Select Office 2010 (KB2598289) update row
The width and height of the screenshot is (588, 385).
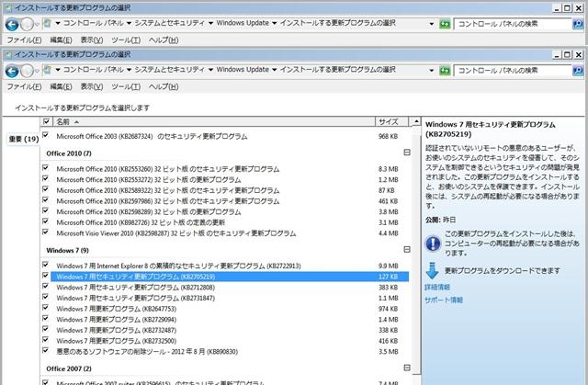pos(230,212)
